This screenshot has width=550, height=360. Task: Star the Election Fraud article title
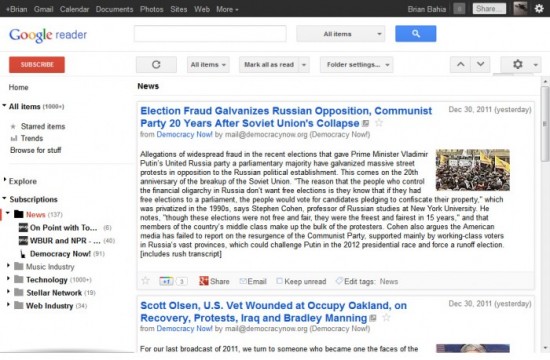(x=379, y=123)
